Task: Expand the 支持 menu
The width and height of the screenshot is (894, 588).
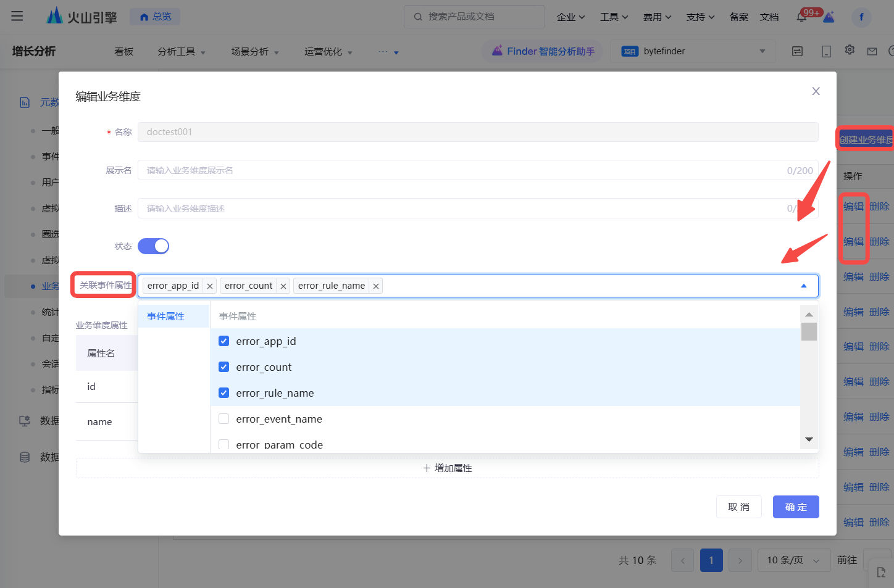Action: 700,17
